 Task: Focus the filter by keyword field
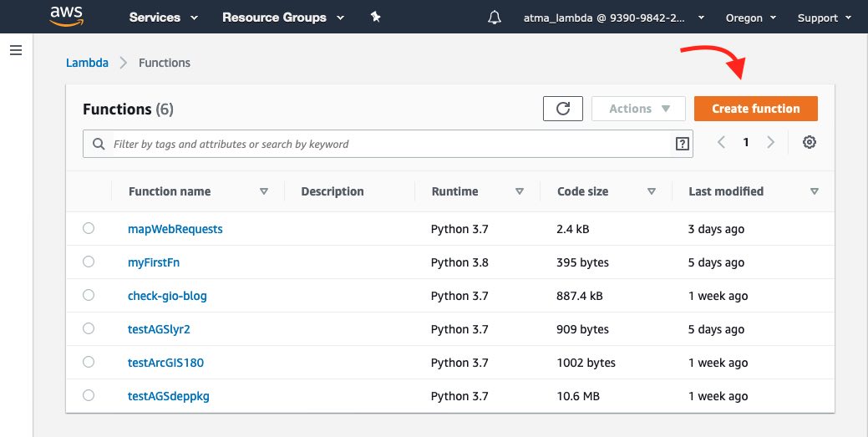(388, 144)
